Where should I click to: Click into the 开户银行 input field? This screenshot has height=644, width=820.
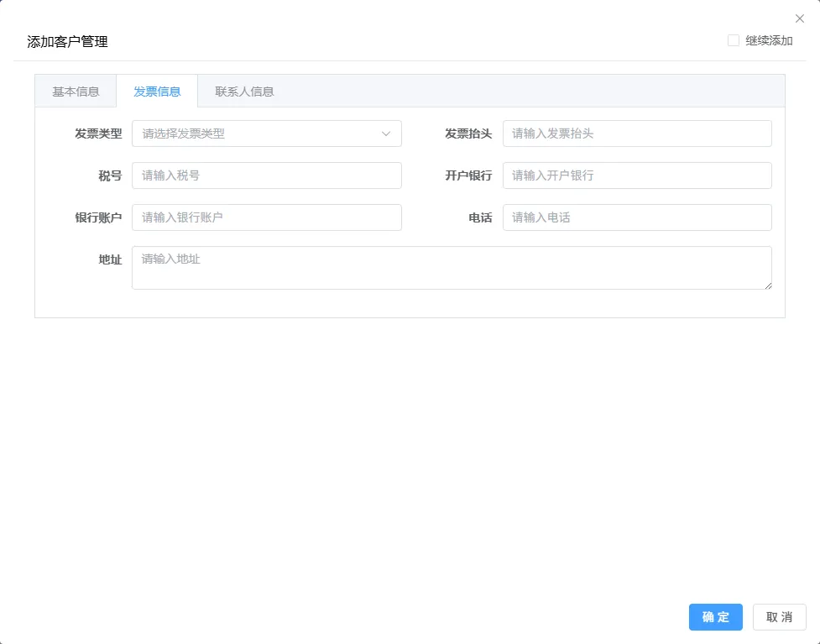pos(637,175)
